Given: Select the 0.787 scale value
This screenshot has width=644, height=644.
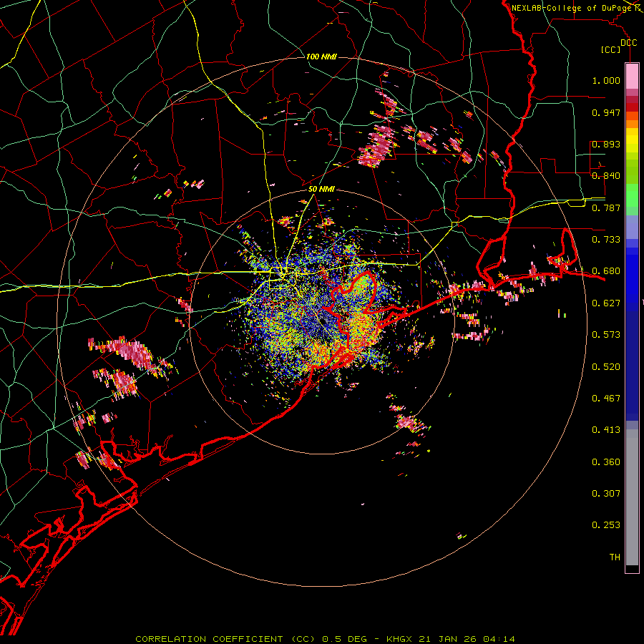Looking at the screenshot, I should 606,208.
